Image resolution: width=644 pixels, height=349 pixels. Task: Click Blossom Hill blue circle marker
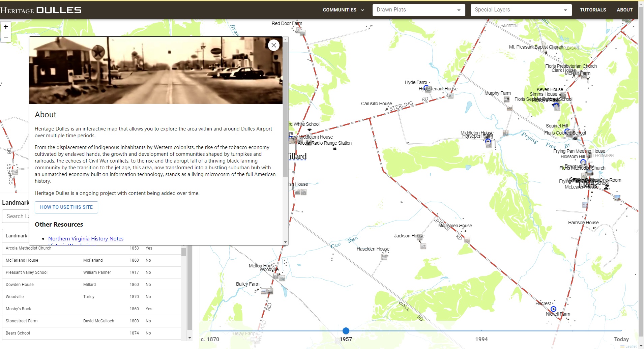pos(583,162)
